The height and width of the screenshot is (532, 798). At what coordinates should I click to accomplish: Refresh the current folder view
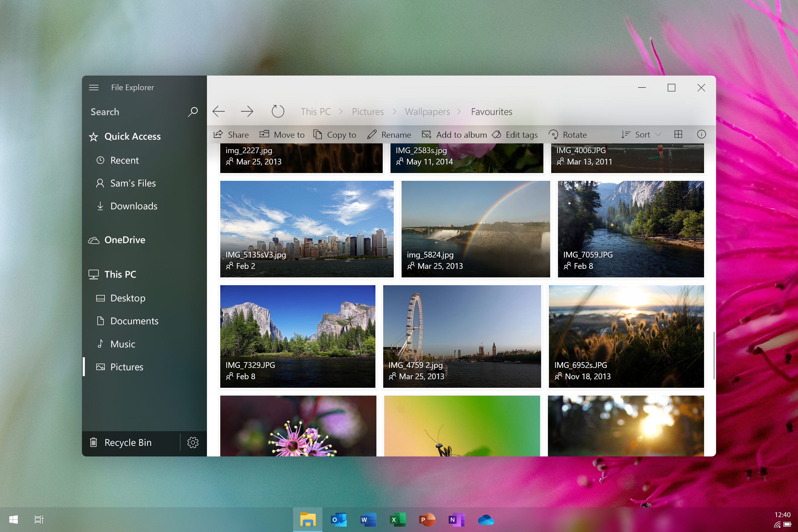pyautogui.click(x=278, y=111)
